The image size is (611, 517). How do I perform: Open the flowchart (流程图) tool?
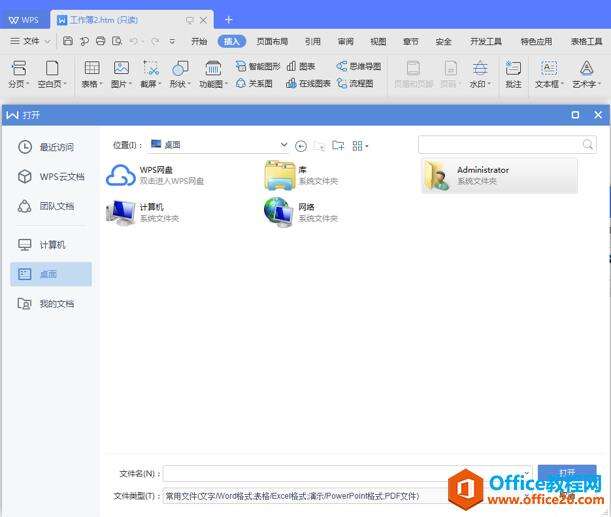click(x=355, y=83)
